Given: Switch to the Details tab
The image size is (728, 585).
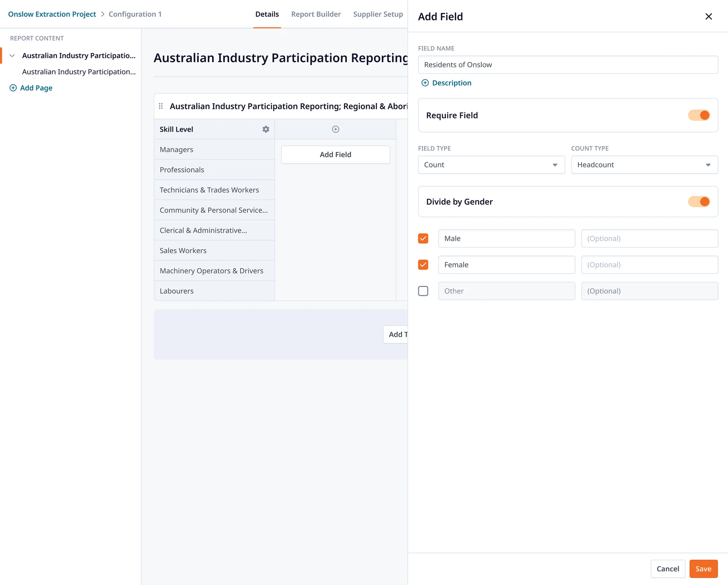Looking at the screenshot, I should point(267,14).
